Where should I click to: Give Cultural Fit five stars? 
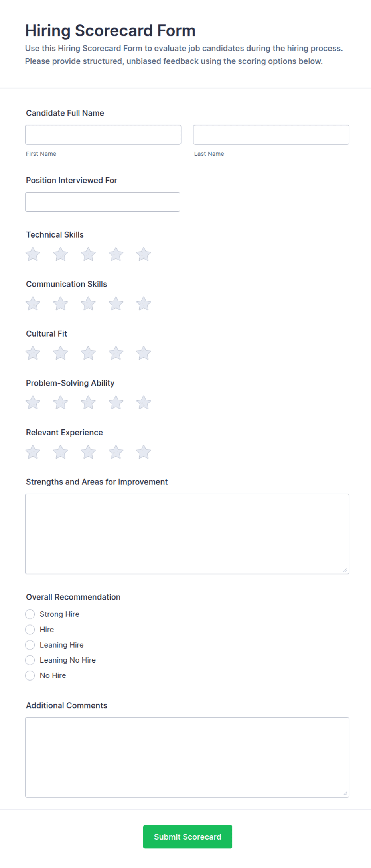click(x=144, y=353)
